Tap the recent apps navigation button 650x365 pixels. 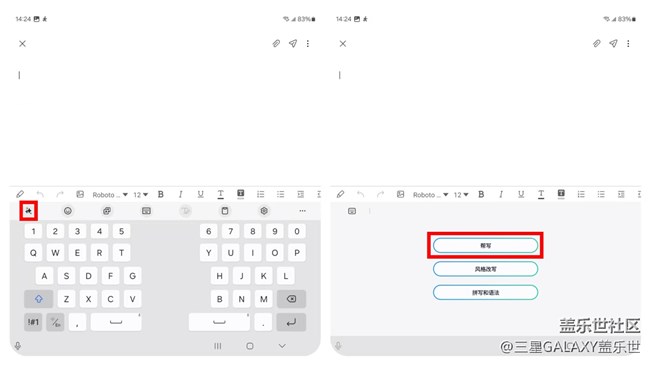pos(218,346)
